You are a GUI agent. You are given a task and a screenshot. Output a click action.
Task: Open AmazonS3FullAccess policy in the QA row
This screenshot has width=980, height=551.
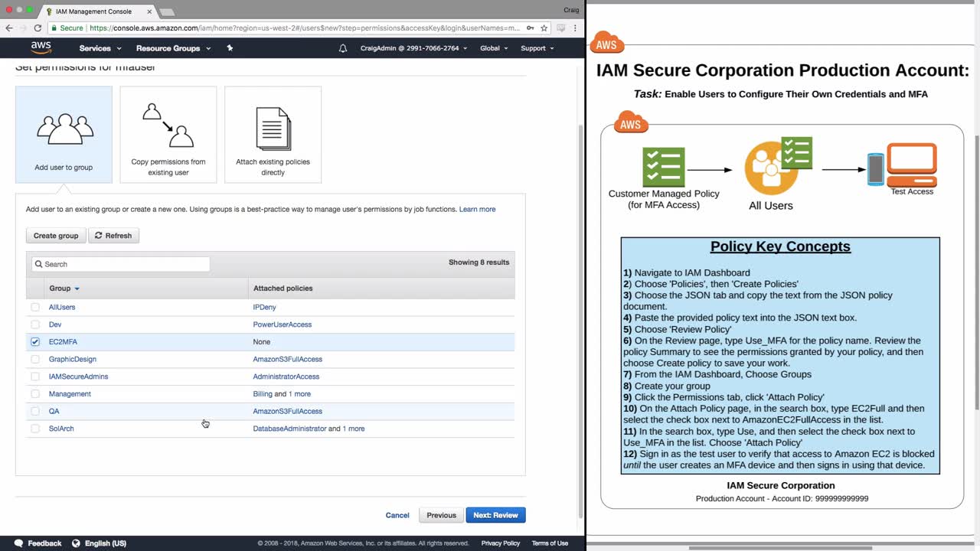(x=288, y=411)
